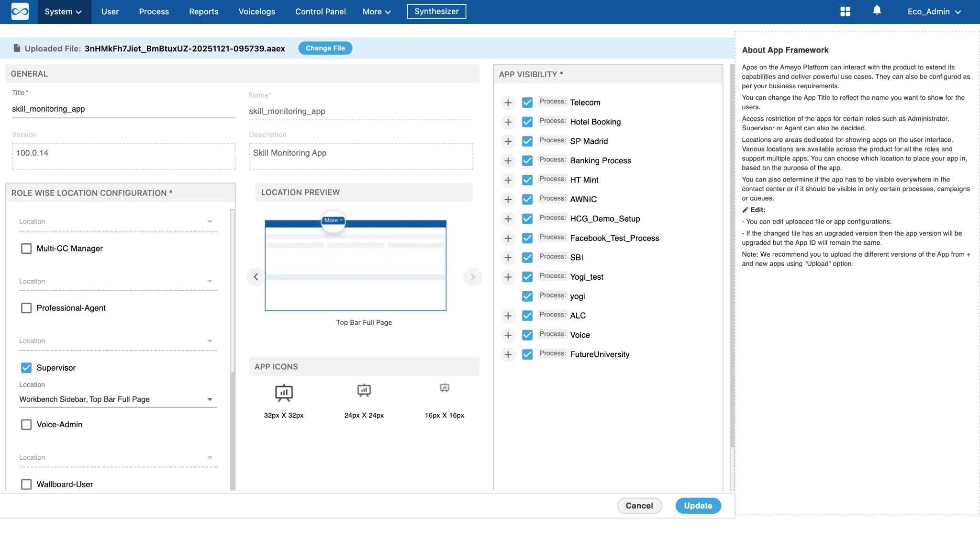Expand the Hotel Booking process plus icon
This screenshot has width=980, height=534.
click(x=508, y=122)
